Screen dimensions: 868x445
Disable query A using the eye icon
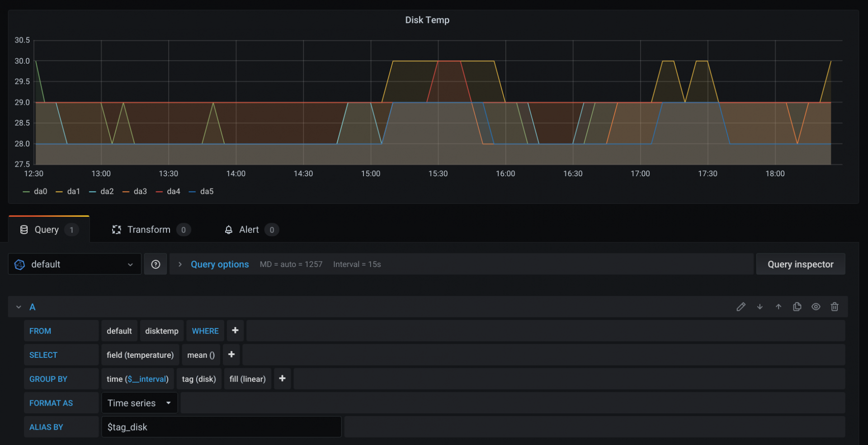[x=816, y=307]
